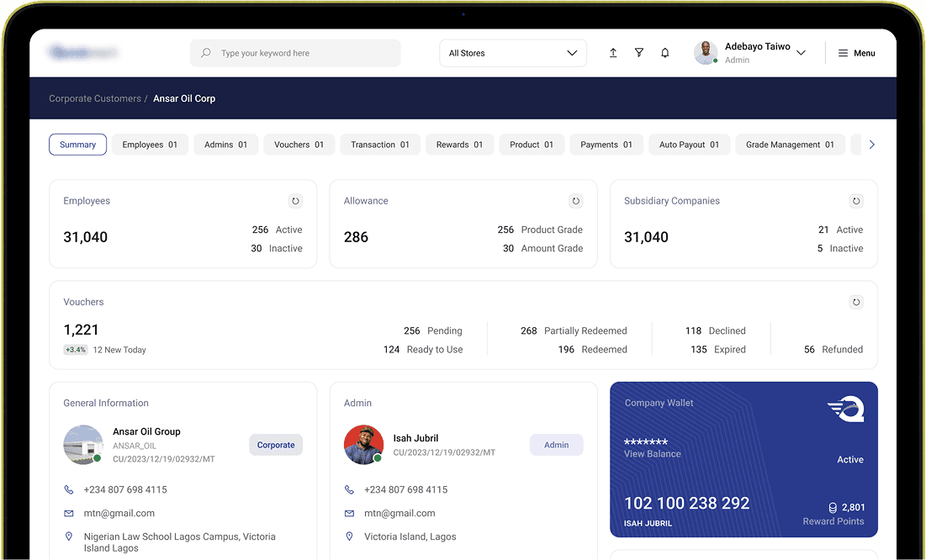
Task: Click 12 New Today label
Action: [x=119, y=350]
